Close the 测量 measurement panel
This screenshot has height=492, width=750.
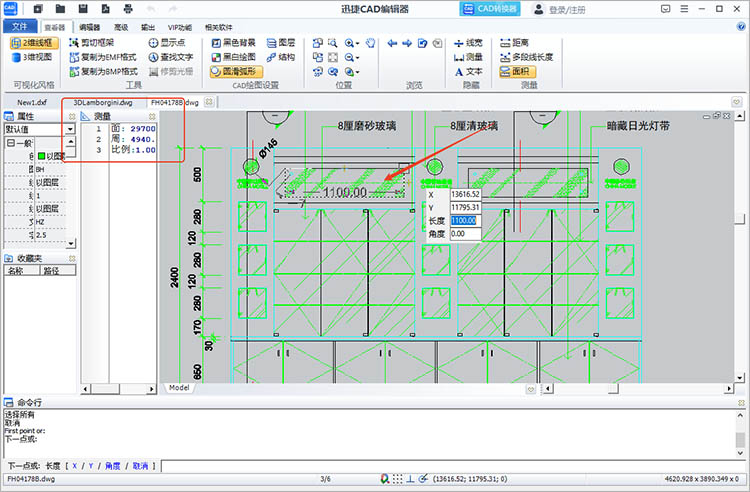tap(152, 116)
